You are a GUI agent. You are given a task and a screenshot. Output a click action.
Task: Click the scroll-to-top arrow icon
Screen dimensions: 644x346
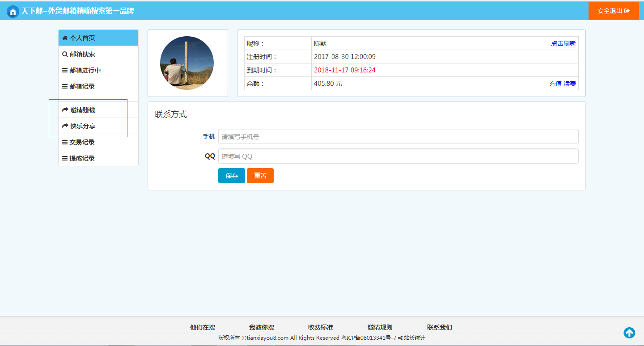(629, 333)
